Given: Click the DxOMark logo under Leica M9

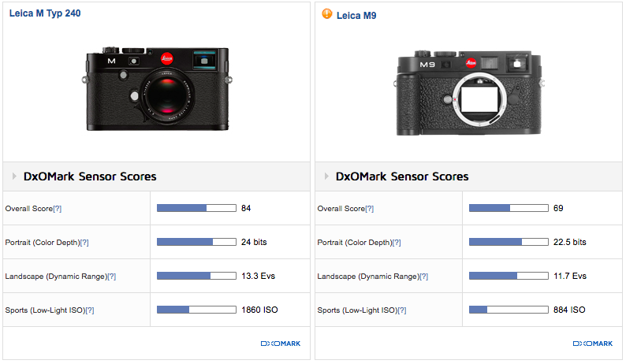Looking at the screenshot, I should point(592,344).
